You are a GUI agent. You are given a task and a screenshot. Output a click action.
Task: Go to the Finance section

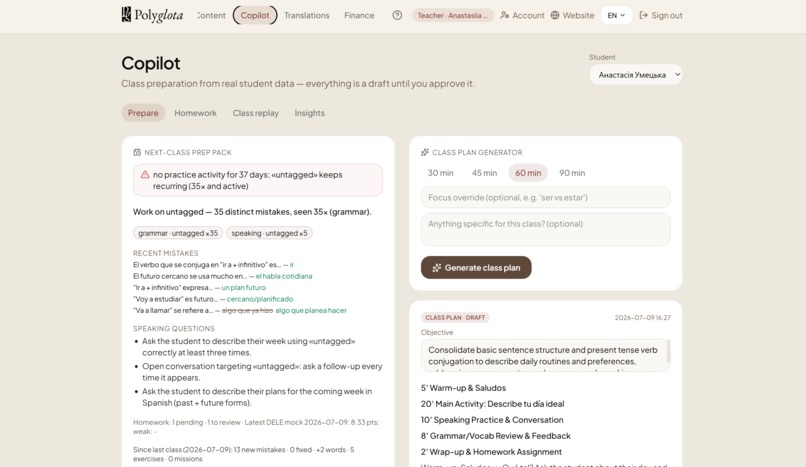[x=359, y=15]
